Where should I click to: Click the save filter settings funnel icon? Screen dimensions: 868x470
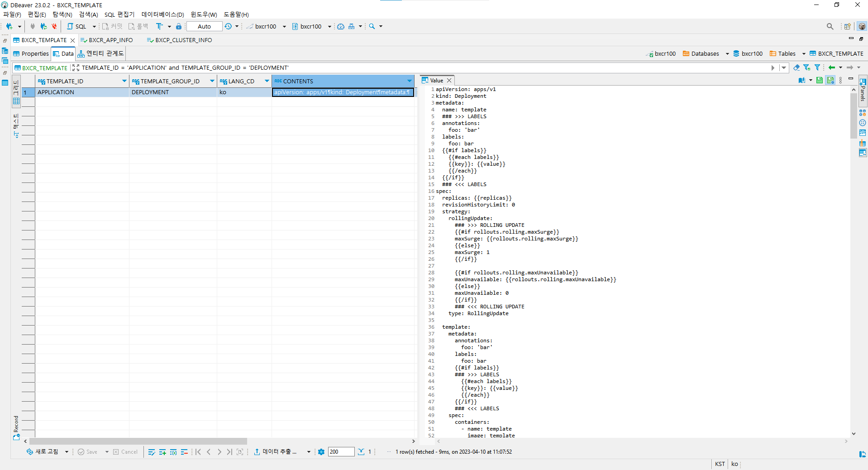pos(807,67)
